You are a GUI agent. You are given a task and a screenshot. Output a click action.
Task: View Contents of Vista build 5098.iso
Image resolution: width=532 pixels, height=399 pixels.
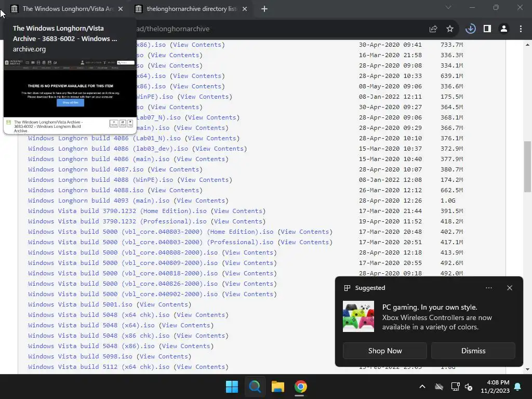coord(164,356)
